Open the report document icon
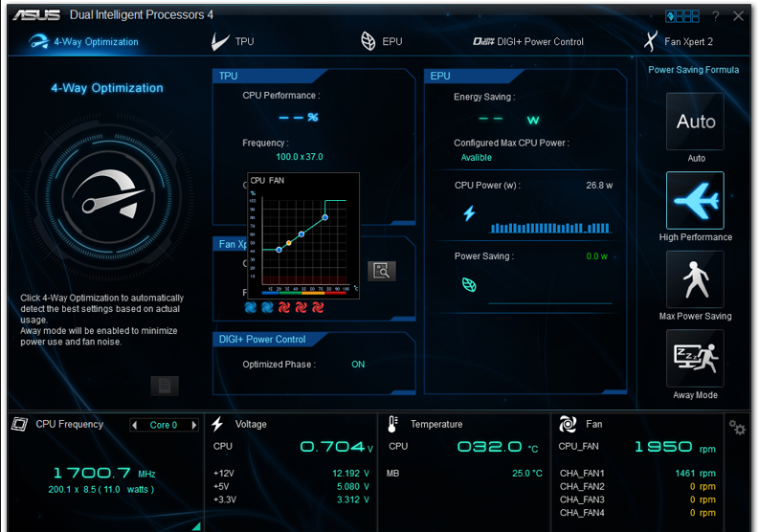The image size is (759, 532). [x=165, y=386]
